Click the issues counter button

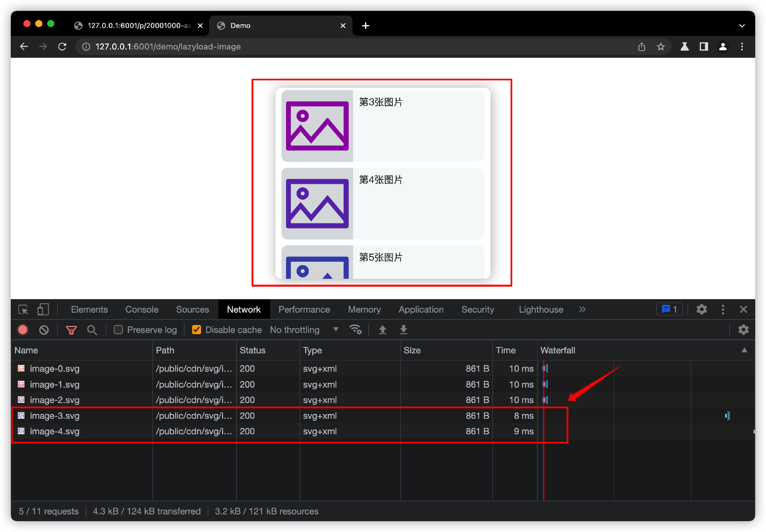669,309
